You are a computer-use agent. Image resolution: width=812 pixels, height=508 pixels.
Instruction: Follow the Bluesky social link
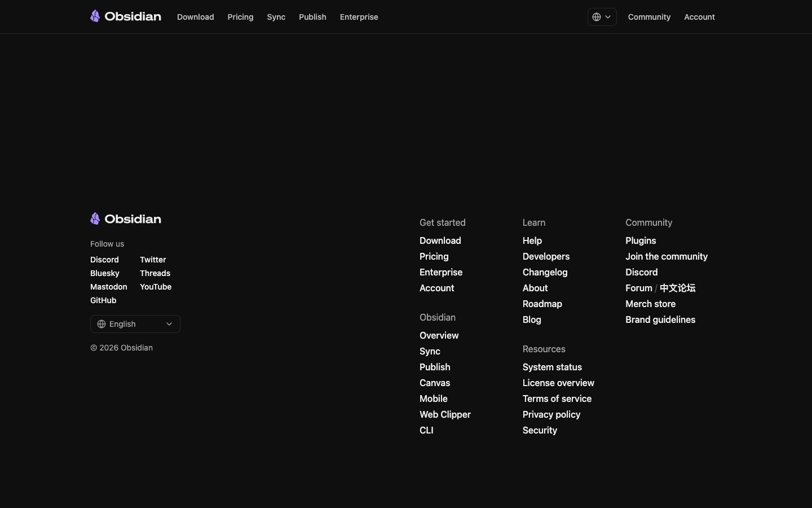click(x=105, y=273)
